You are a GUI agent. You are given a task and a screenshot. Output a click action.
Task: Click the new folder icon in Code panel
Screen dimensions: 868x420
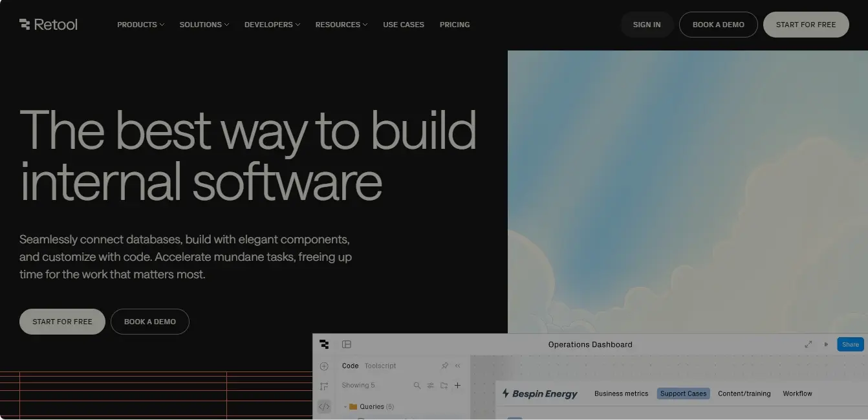444,385
